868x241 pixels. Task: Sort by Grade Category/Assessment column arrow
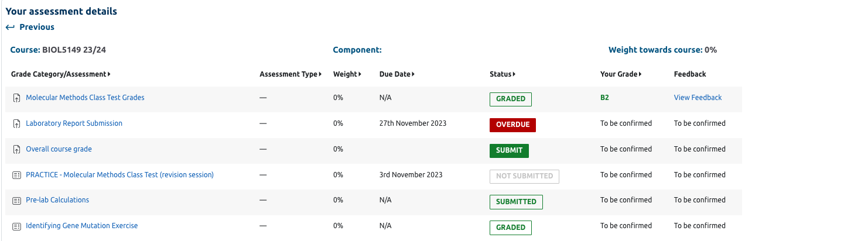pyautogui.click(x=109, y=74)
